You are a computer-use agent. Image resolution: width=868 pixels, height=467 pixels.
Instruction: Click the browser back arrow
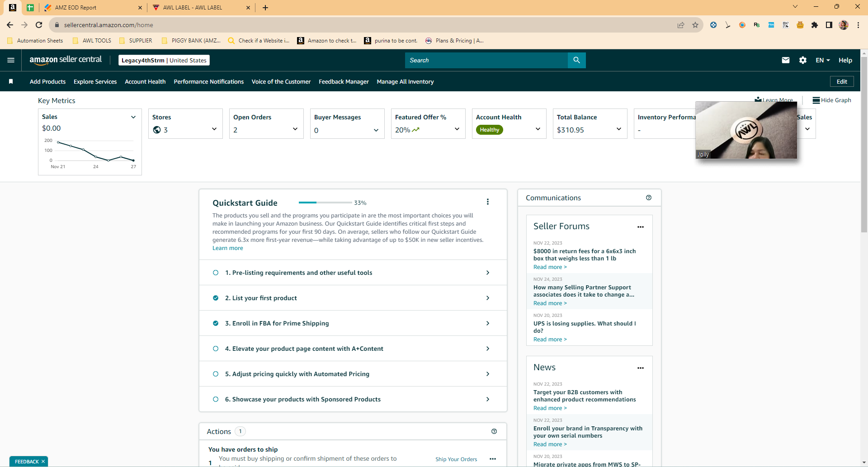(x=10, y=25)
